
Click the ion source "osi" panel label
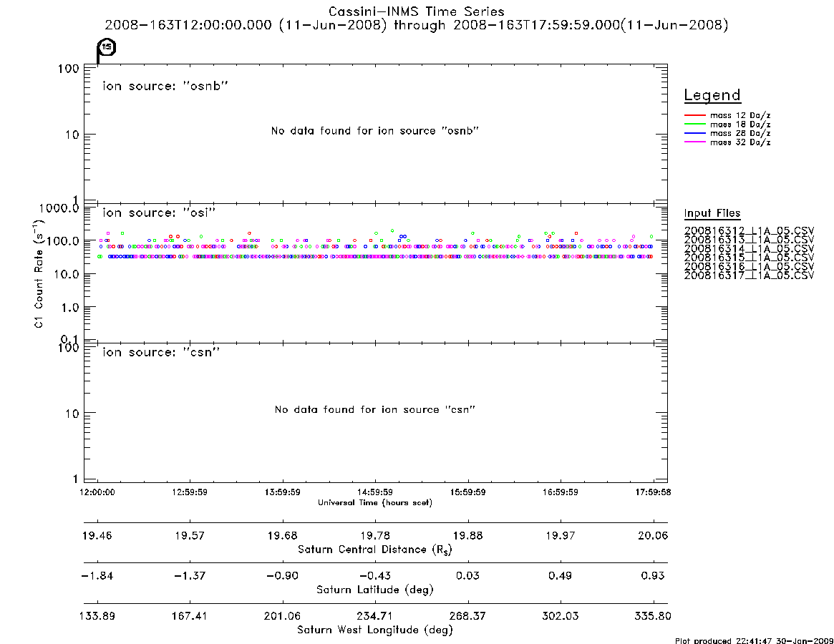pyautogui.click(x=159, y=213)
